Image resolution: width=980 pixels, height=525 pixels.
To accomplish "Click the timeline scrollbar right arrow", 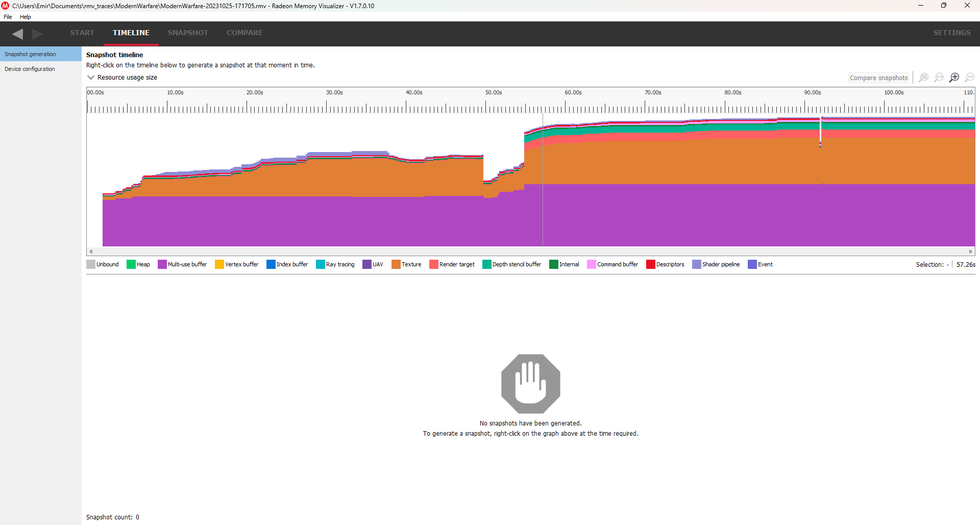I will tap(971, 252).
